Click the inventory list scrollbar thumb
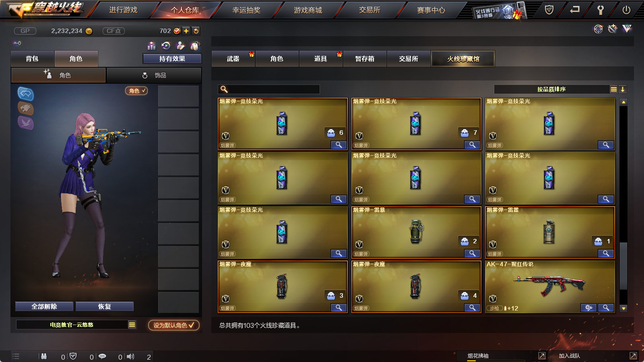This screenshot has height=362, width=644. 623,265
